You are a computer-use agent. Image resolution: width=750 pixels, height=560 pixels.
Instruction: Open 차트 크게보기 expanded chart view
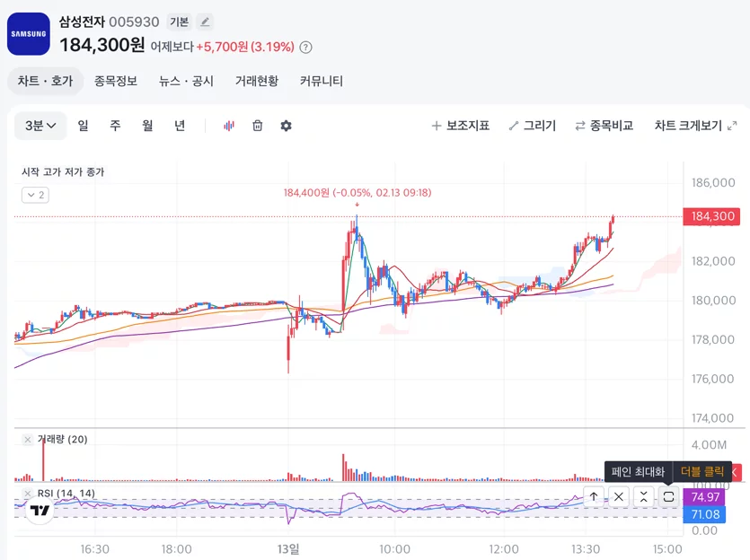695,126
